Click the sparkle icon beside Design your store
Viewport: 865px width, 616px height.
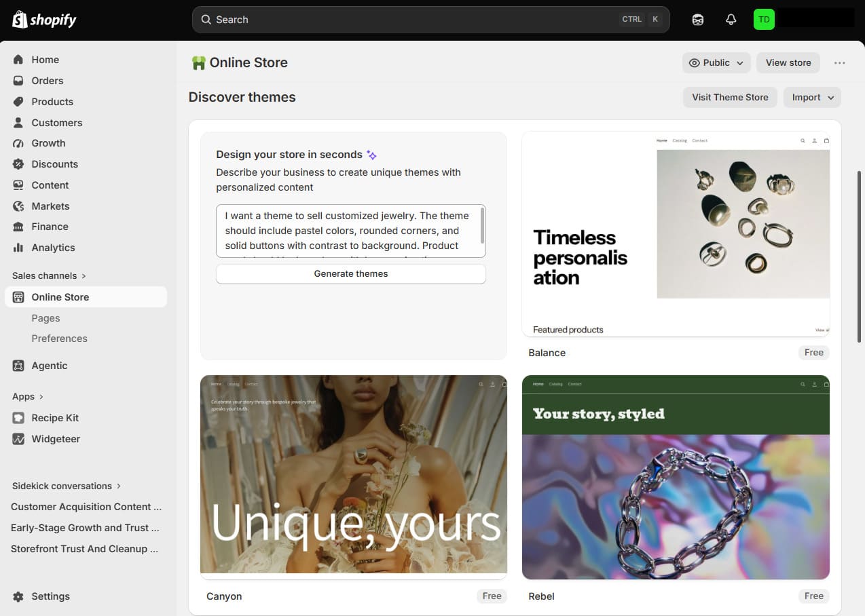[x=371, y=155]
